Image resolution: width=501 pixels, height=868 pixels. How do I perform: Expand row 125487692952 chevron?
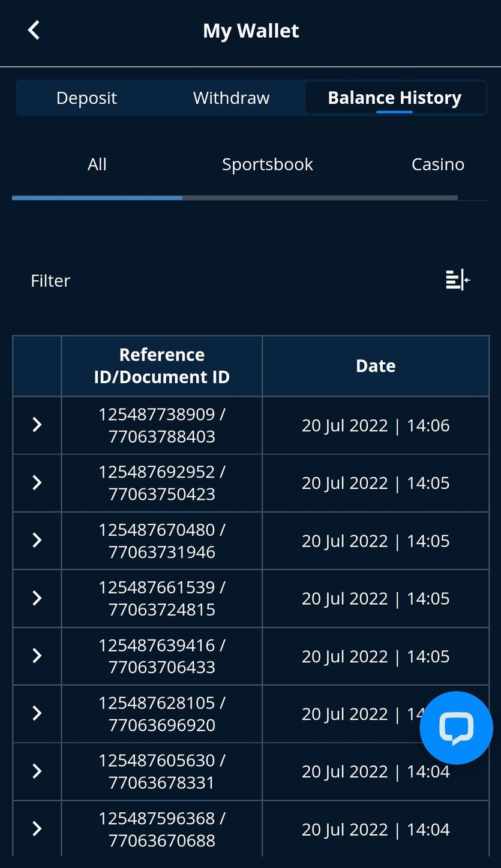[x=37, y=482]
